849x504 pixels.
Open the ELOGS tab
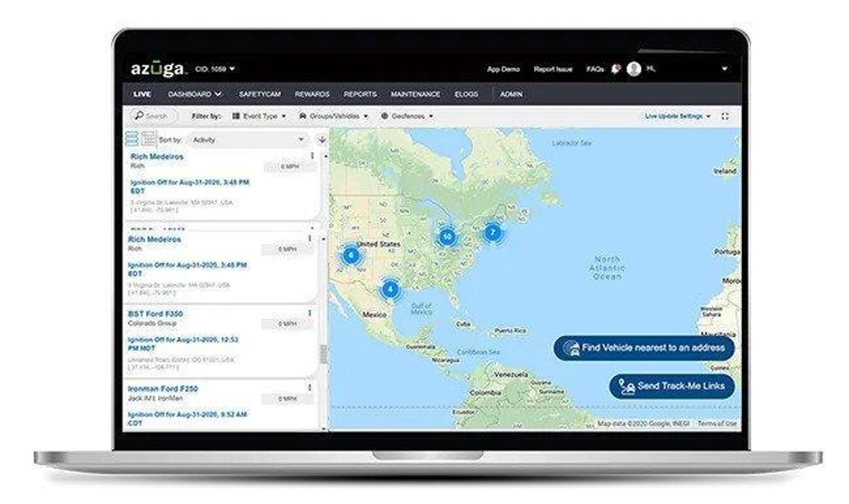point(466,94)
